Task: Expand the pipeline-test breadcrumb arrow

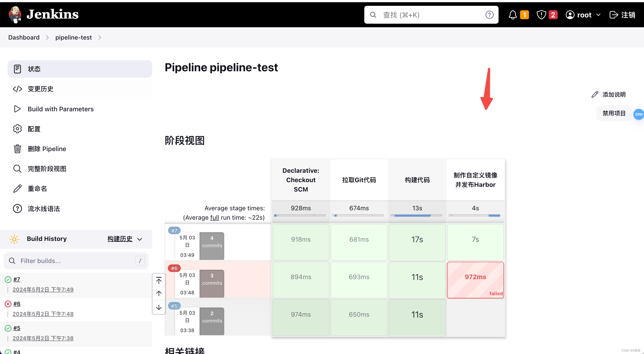Action: [x=100, y=37]
